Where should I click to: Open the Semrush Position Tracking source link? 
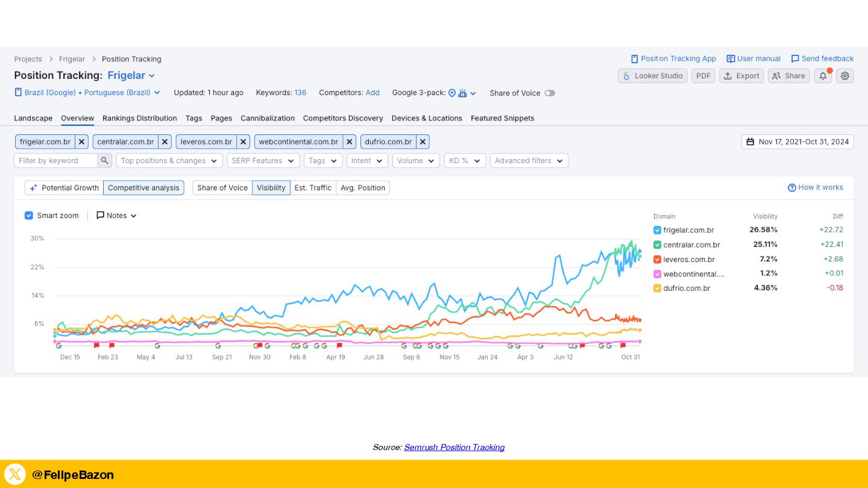pos(454,447)
